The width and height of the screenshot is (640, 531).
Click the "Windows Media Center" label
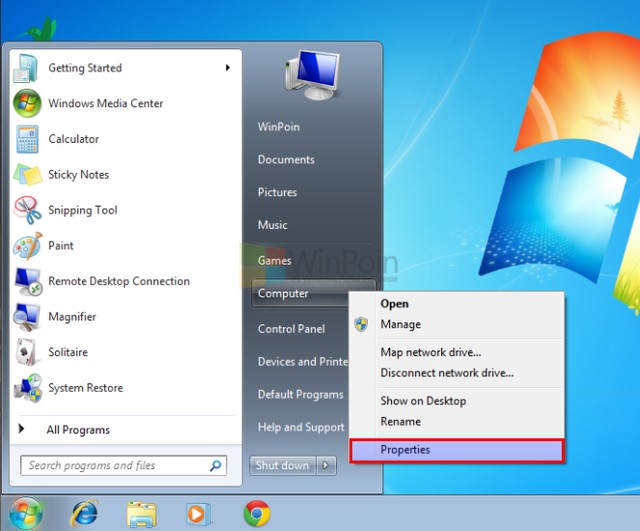106,103
